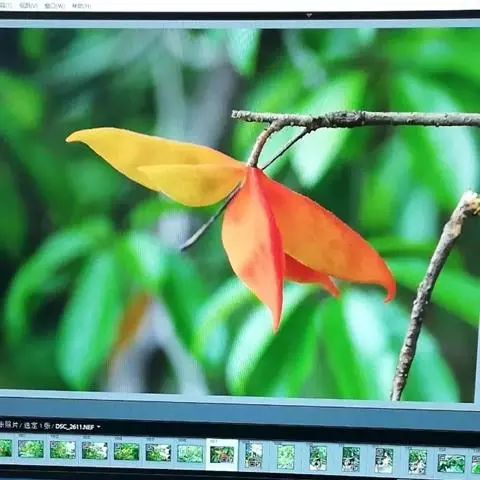This screenshot has width=480, height=480.
Task: Select the fourth thumbnail right of the highlighted one
Action: point(351,459)
